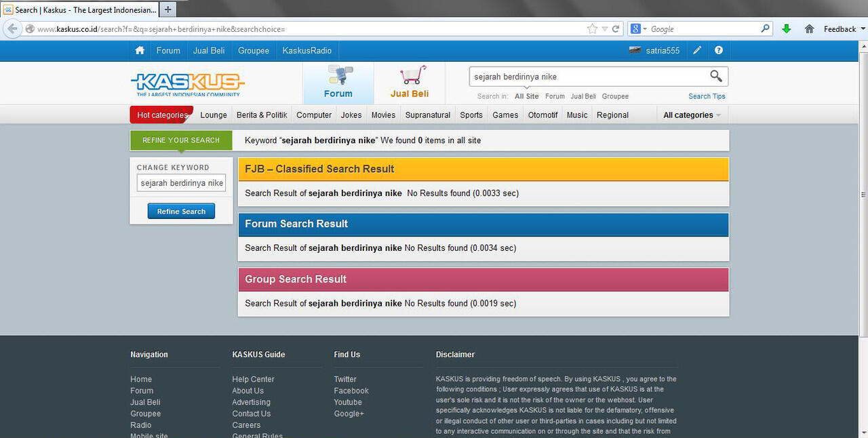Open footer Help Center link
Viewport: 868px width, 438px height.
coord(253,380)
